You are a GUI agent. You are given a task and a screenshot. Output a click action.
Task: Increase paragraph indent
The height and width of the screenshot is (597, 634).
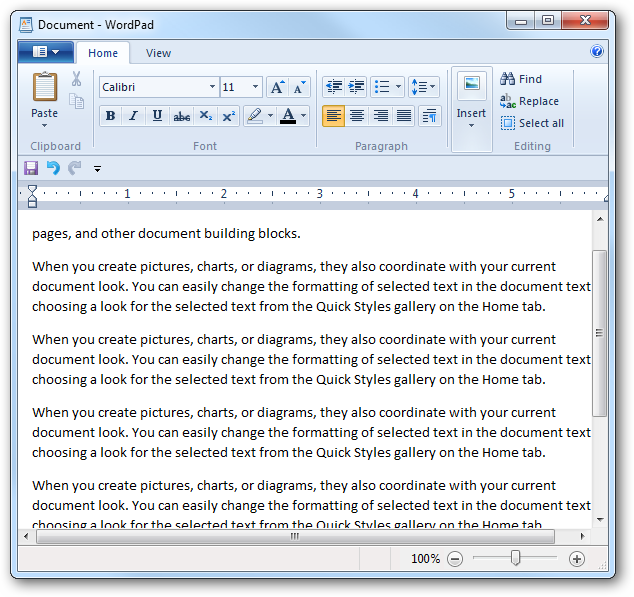tap(356, 87)
